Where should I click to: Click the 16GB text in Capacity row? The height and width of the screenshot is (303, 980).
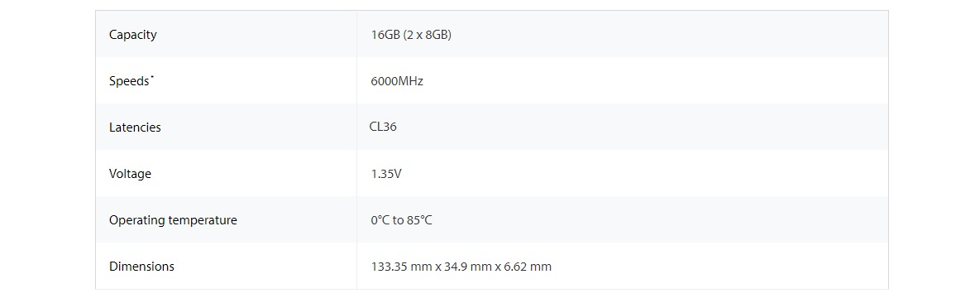[x=385, y=35]
